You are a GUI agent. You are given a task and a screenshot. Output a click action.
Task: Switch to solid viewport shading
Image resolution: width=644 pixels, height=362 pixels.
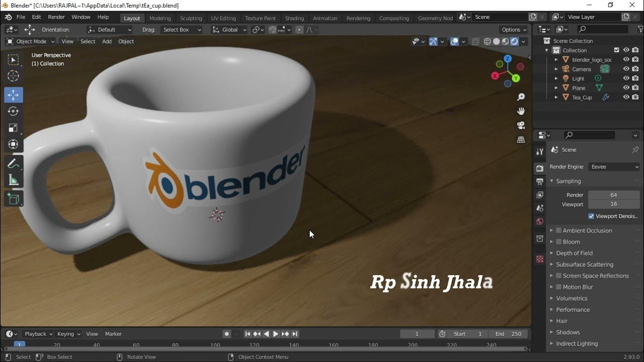click(496, 42)
